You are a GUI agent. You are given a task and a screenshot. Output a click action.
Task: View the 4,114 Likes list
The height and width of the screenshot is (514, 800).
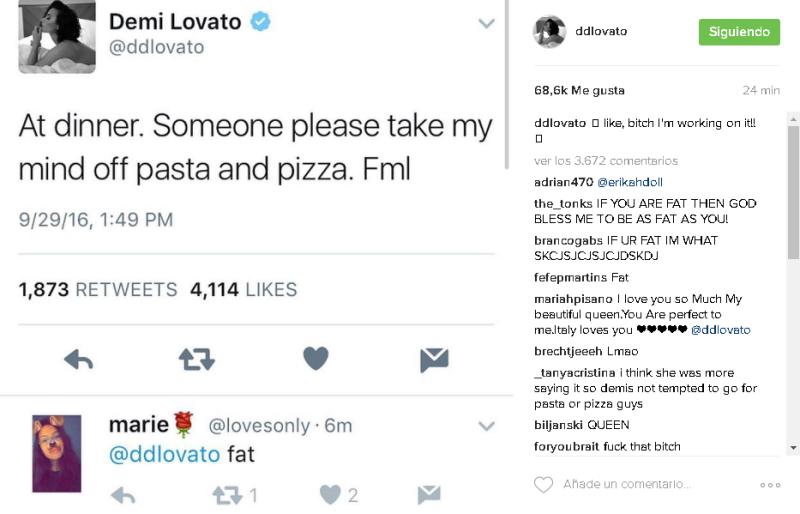243,290
